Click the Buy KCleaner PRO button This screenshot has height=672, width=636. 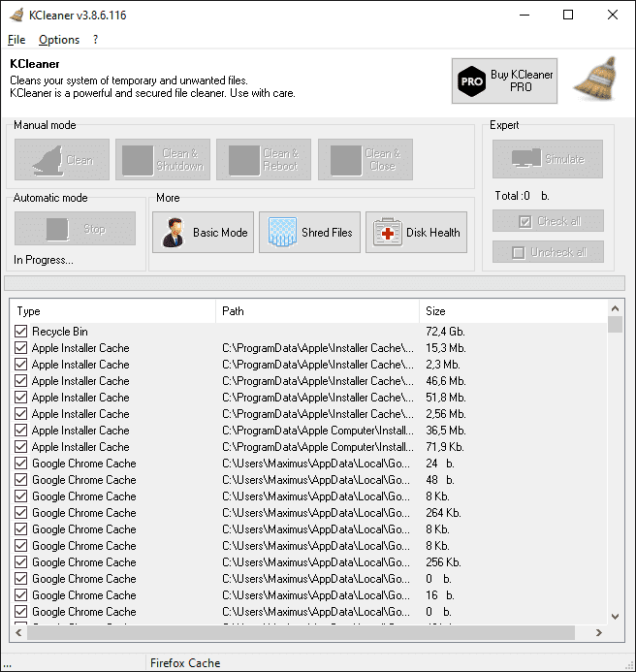point(504,81)
